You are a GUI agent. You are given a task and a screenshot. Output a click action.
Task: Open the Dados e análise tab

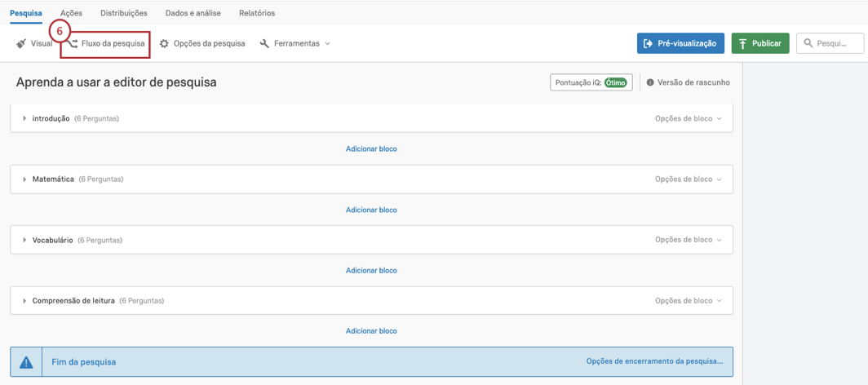193,13
